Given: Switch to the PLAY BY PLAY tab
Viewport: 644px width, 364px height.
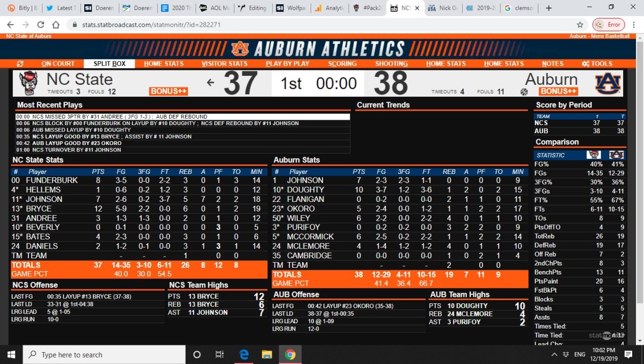Looking at the screenshot, I should tap(287, 63).
